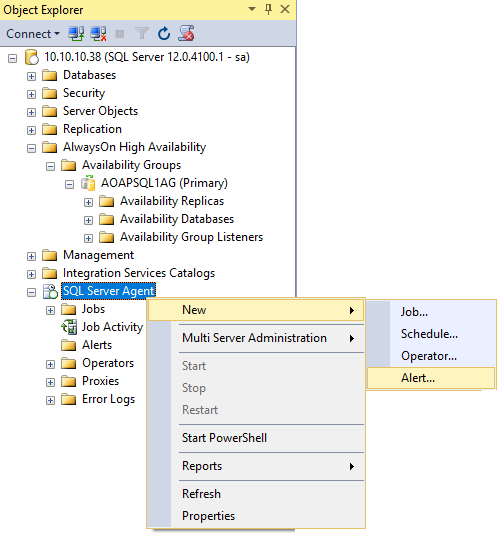Image resolution: width=497 pixels, height=533 pixels.
Task: Click the script activity icon with red X
Action: coord(186,34)
